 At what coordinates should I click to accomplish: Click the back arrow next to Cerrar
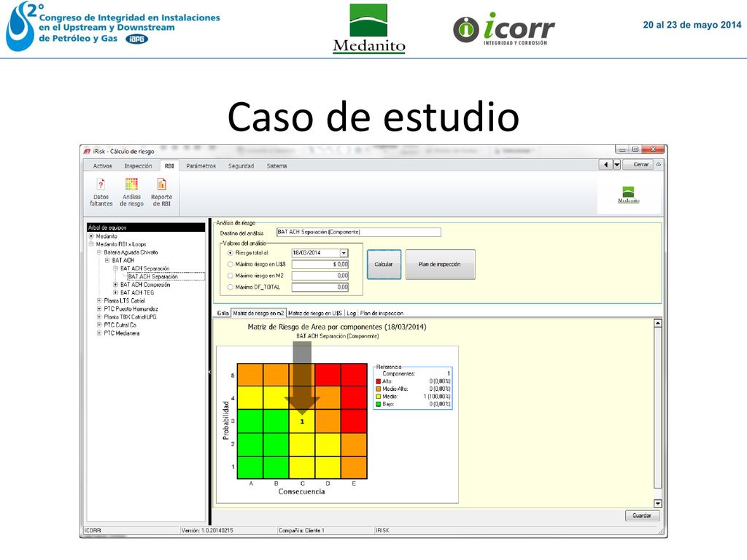coord(605,165)
